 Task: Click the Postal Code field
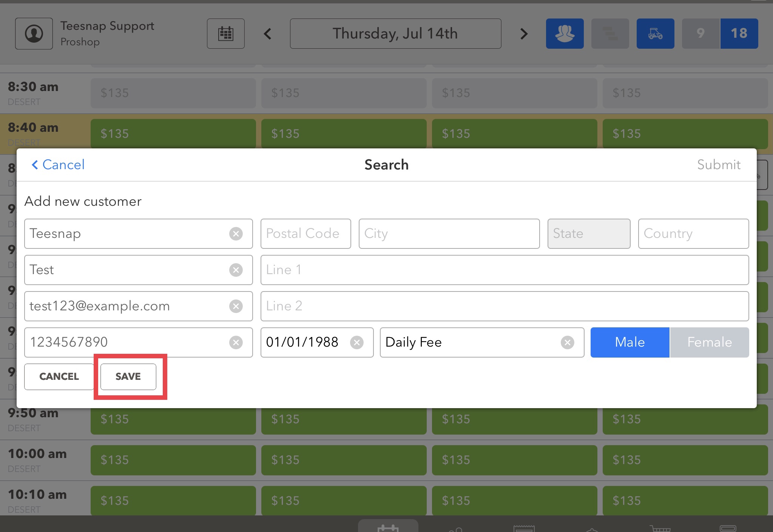click(305, 234)
